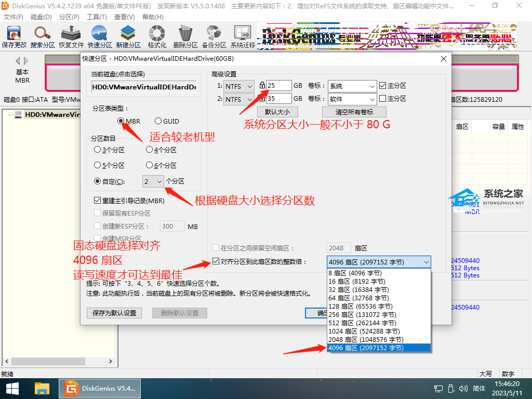
Task: Click the 默认大小 button
Action: [277, 112]
